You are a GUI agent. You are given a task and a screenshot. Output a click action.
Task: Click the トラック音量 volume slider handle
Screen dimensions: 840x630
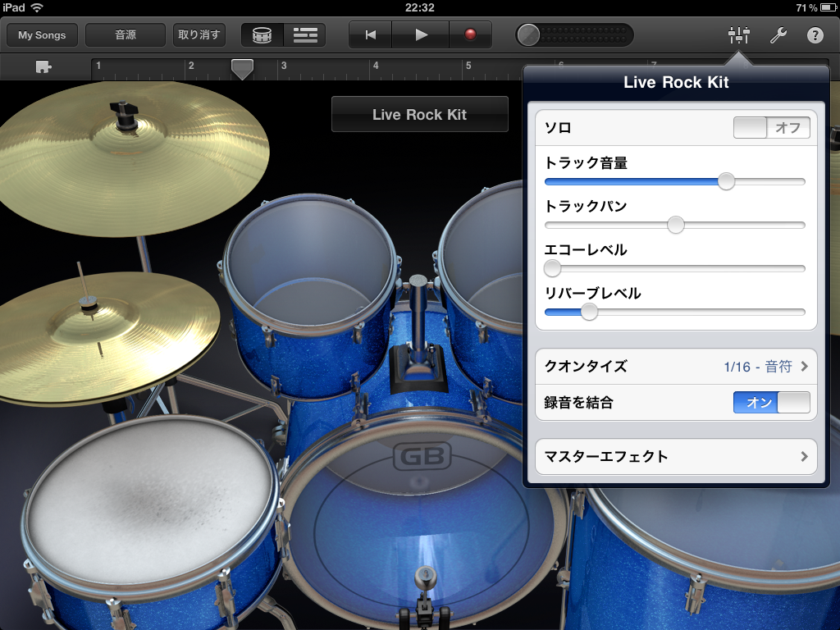[x=726, y=181]
